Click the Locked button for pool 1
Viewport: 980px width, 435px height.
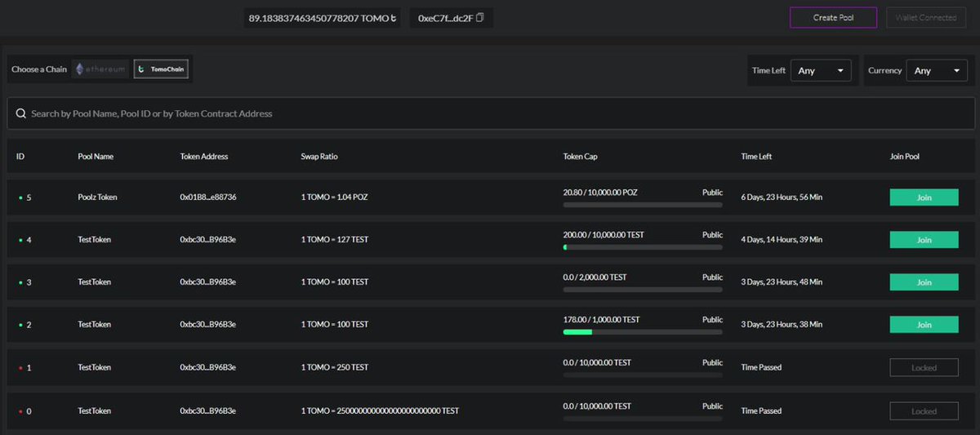click(924, 367)
